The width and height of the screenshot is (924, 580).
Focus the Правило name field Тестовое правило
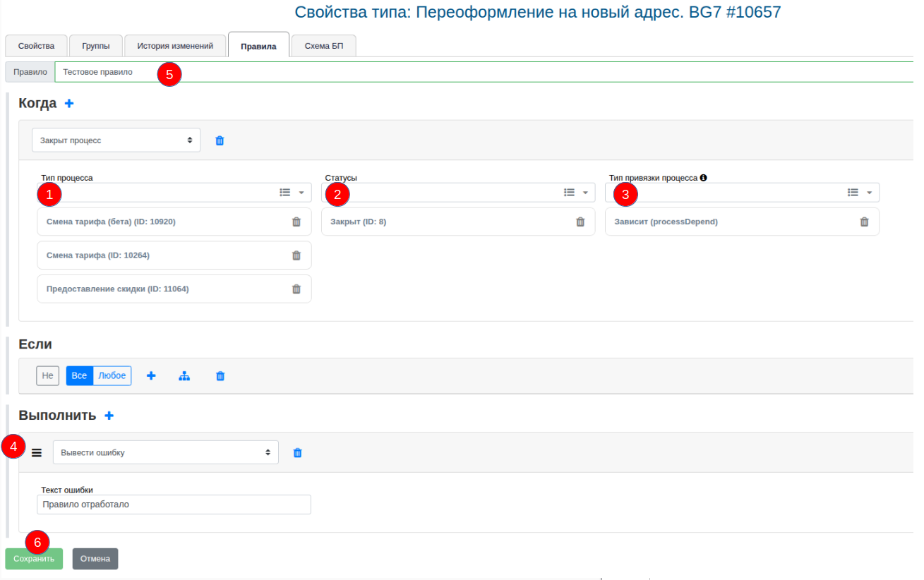(484, 72)
